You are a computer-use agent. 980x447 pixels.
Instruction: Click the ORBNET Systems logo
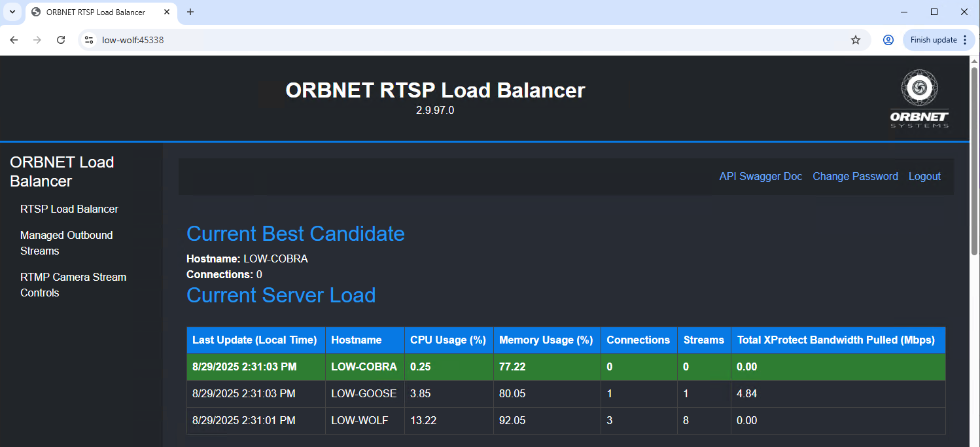919,98
